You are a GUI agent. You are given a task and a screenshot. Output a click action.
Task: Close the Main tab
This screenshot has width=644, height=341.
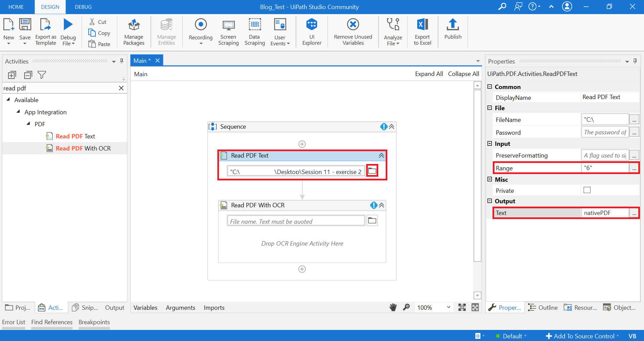[157, 60]
